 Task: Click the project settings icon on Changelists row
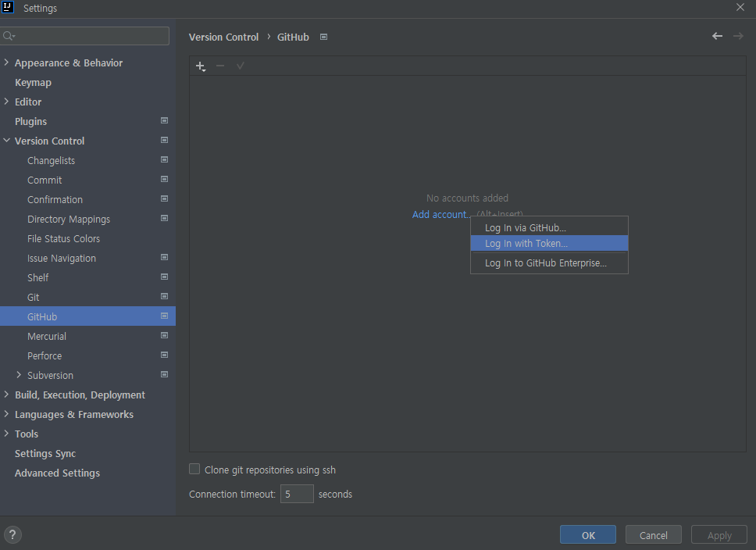pyautogui.click(x=165, y=159)
